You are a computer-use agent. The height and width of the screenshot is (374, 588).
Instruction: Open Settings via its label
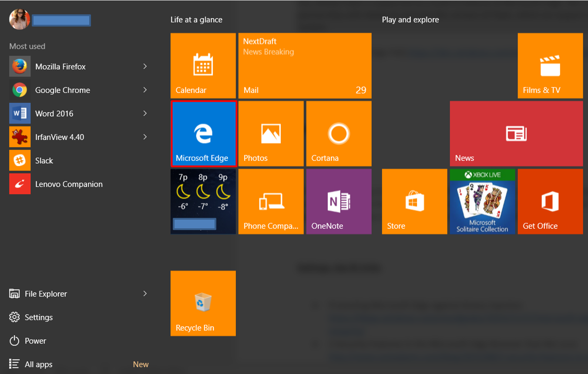(39, 317)
